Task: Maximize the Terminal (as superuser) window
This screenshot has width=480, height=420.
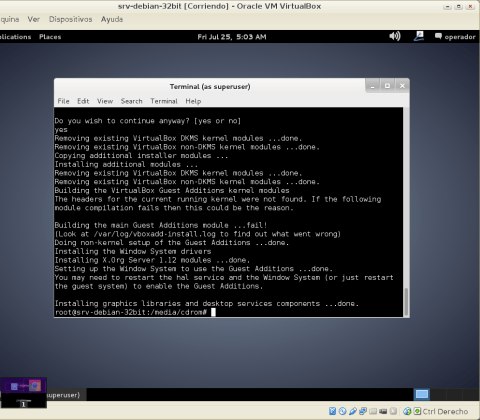Action: click(387, 86)
